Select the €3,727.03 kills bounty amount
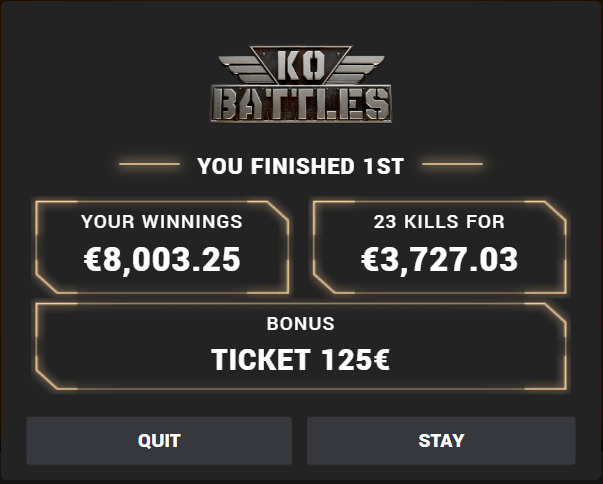Image resolution: width=603 pixels, height=484 pixels. 439,259
